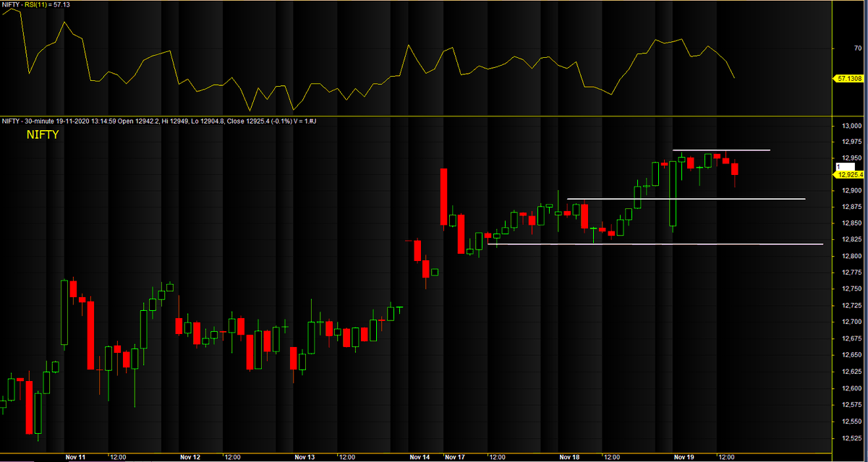This screenshot has height=462, width=868.
Task: Select the yellow 57.1308 RSI value tag
Action: [x=848, y=78]
